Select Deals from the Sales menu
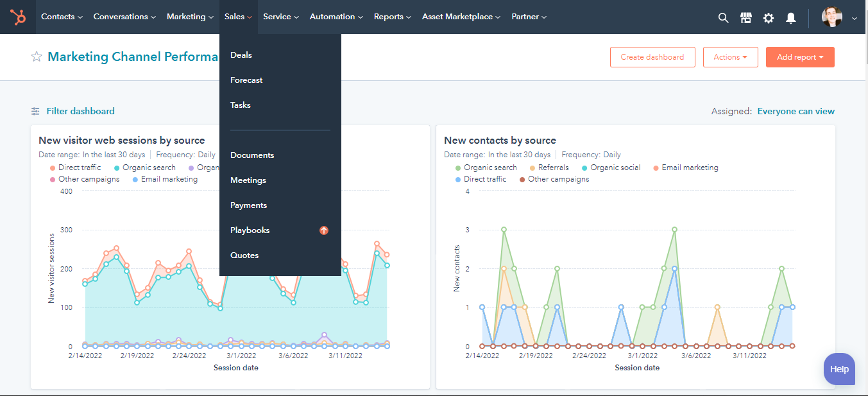The height and width of the screenshot is (396, 868). (x=241, y=55)
